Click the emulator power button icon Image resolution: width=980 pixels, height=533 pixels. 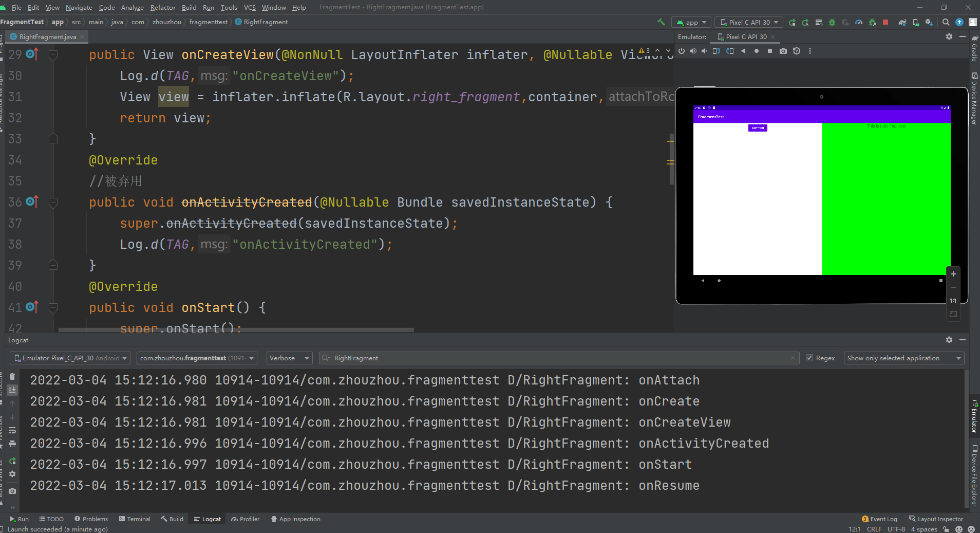tap(682, 51)
